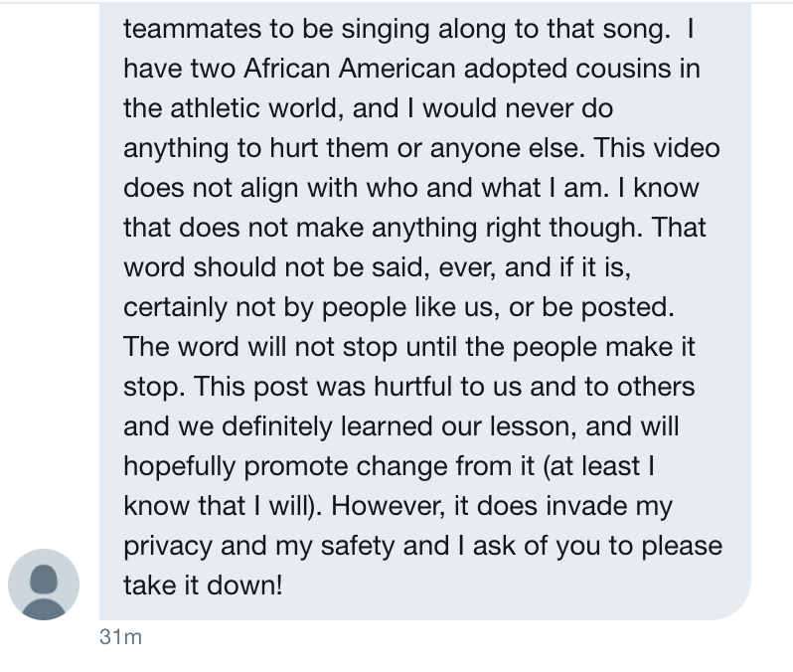
Task: Click the words 'This video' in message
Action: tap(657, 148)
